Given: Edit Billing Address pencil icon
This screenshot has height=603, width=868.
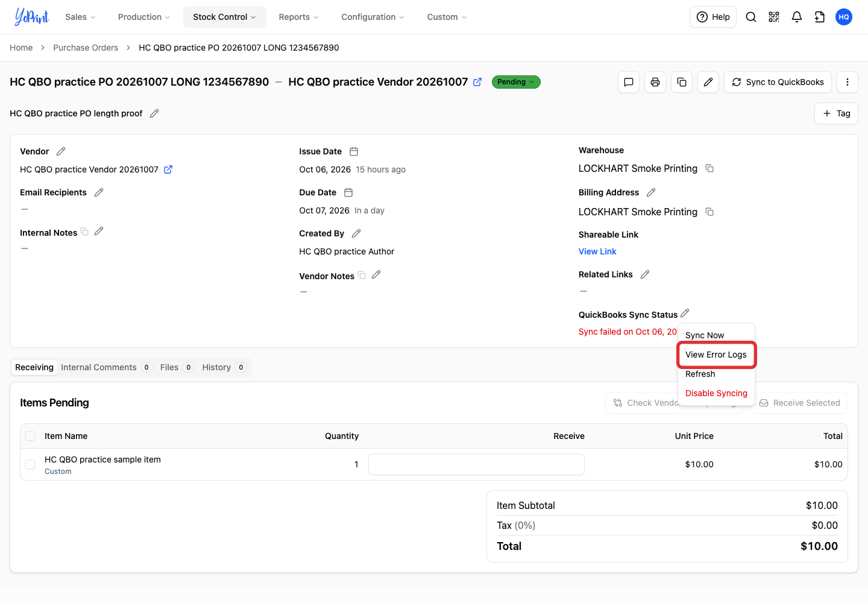Looking at the screenshot, I should (x=651, y=192).
